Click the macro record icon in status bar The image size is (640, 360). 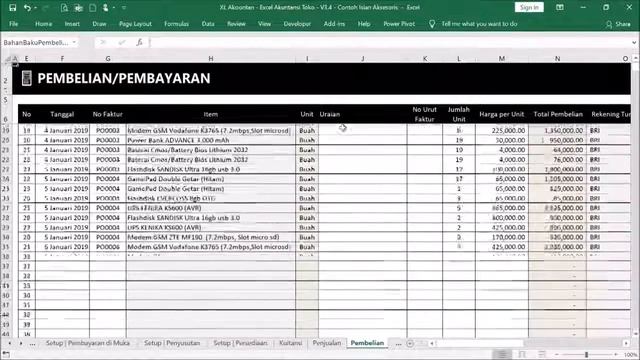(x=6, y=354)
